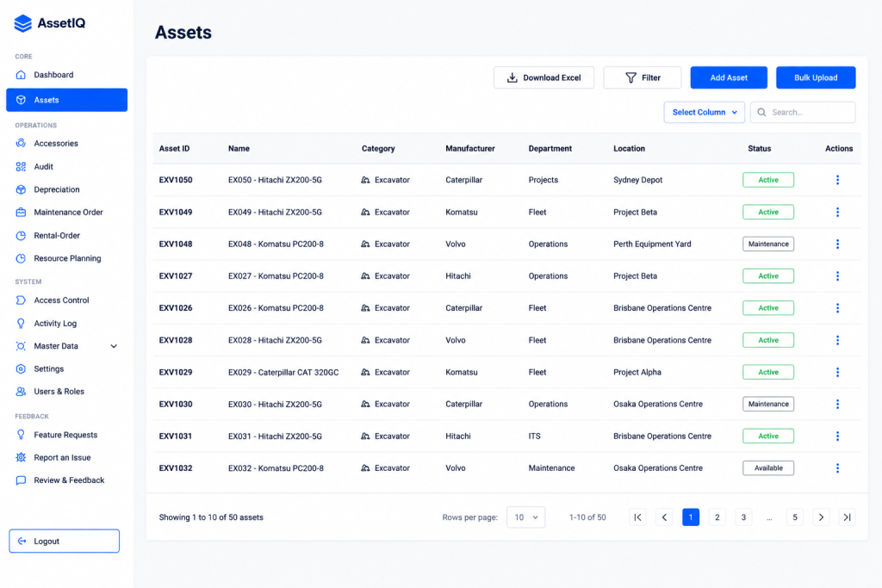Click the Access Control tag icon

21,300
